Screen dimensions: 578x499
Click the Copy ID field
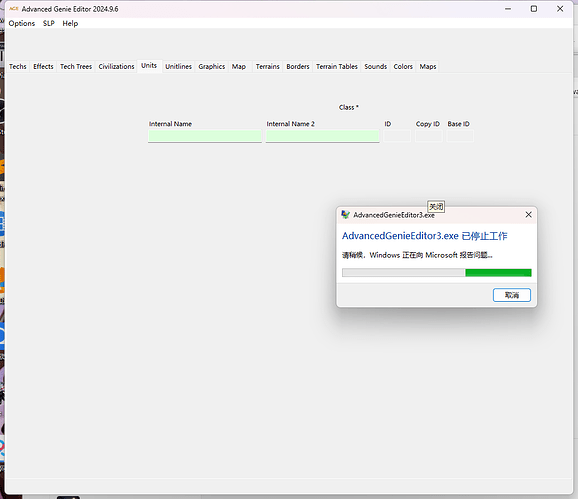(429, 136)
